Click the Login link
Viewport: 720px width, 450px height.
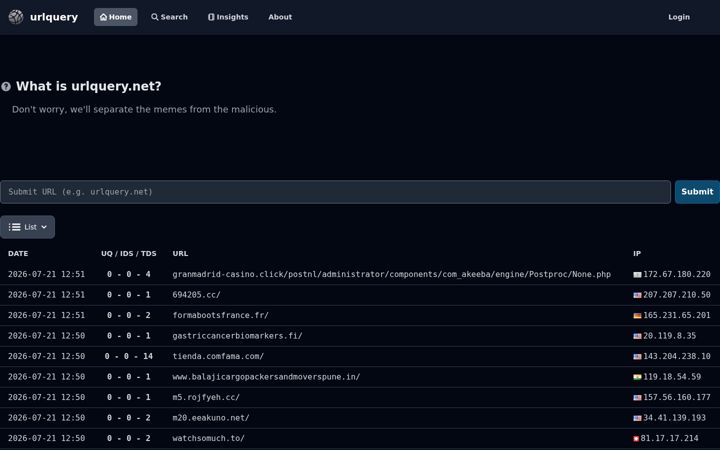679,17
